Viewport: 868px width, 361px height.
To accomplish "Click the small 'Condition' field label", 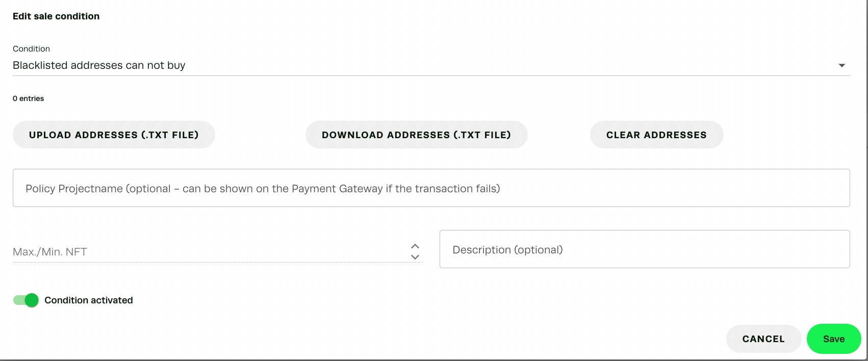I will [x=31, y=49].
